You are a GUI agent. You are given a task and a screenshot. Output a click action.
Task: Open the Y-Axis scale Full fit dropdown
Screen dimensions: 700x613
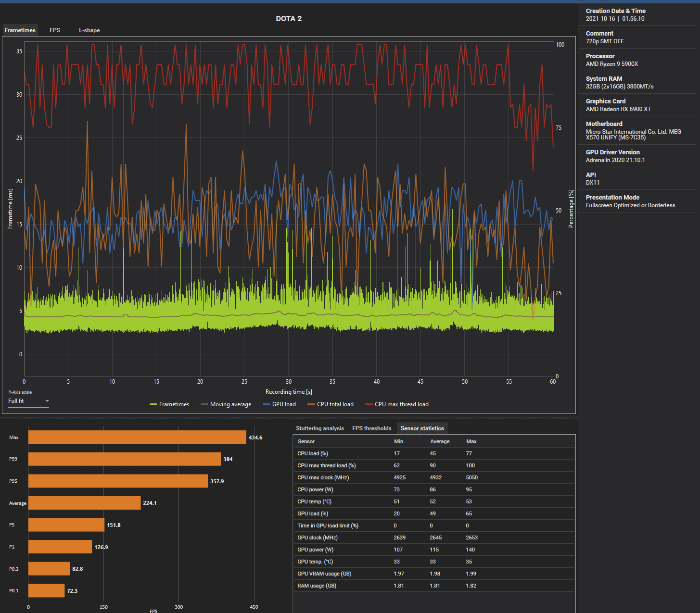28,401
